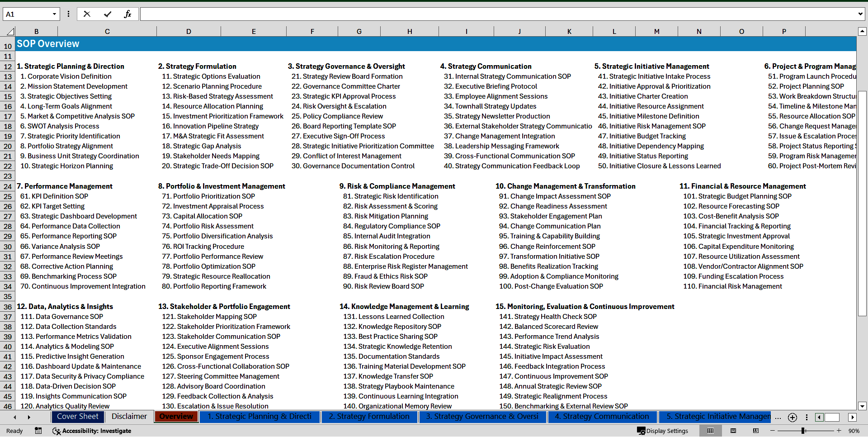Click inside the formula bar input field
868x437 pixels.
[497, 14]
